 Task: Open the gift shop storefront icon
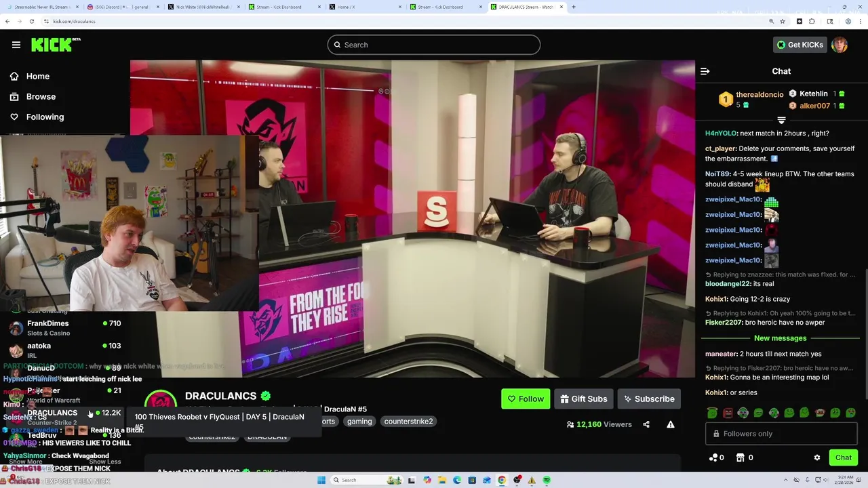click(741, 457)
